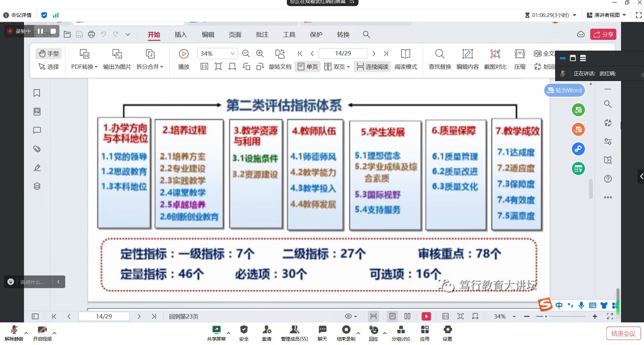Turn on the video camera

pos(42,333)
